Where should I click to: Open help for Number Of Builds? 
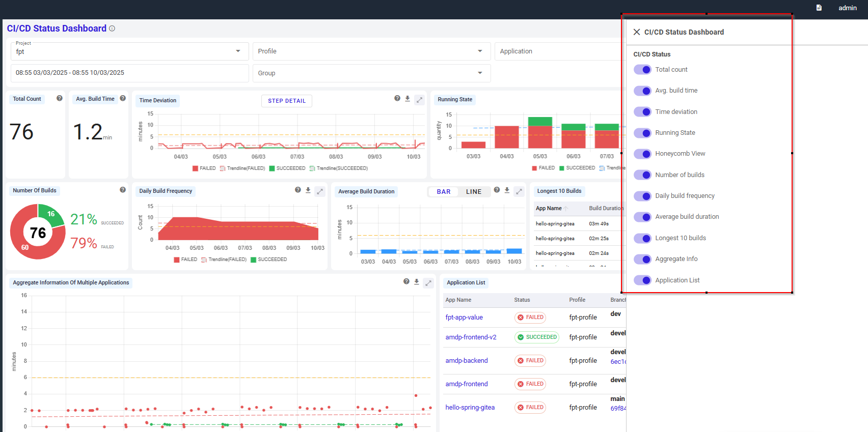pyautogui.click(x=123, y=190)
